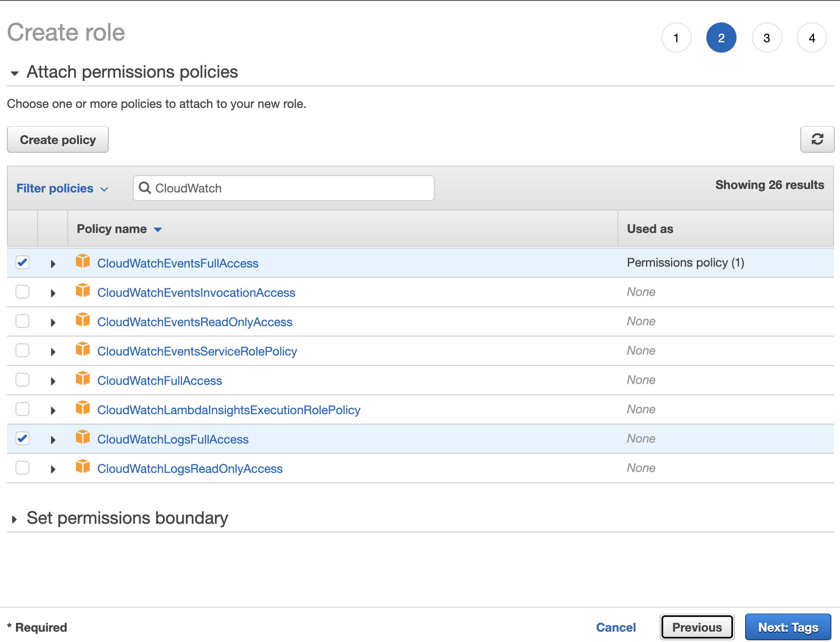Check the CloudWatchFullAccess policy checkbox

(x=22, y=380)
